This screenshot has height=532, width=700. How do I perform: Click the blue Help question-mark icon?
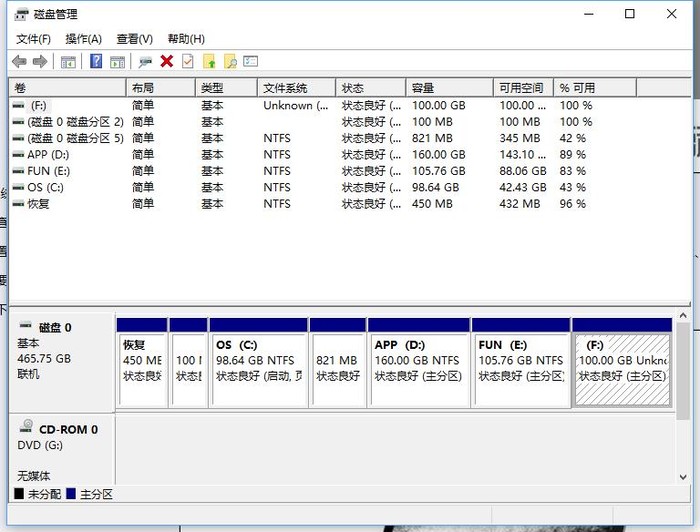coord(96,62)
